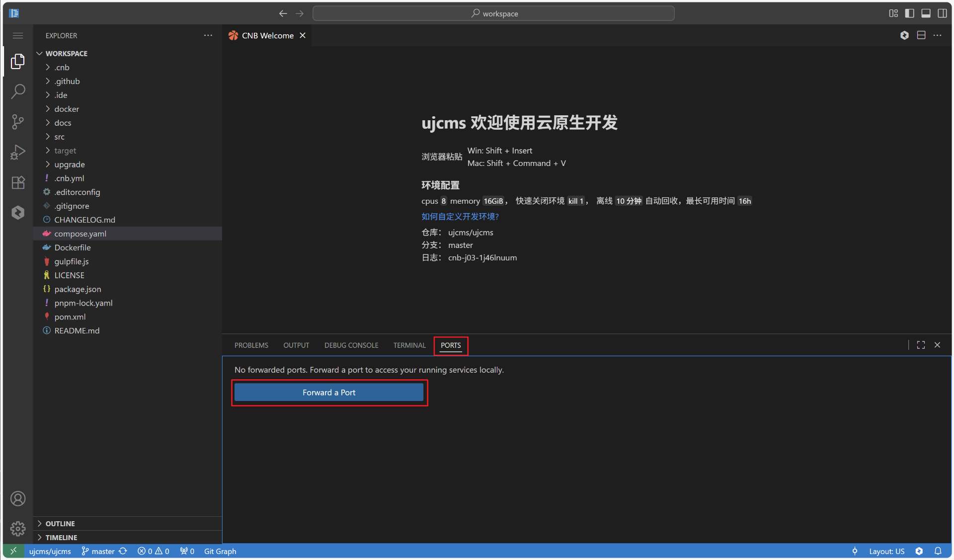Open the Search view icon
954x560 pixels.
[x=18, y=91]
